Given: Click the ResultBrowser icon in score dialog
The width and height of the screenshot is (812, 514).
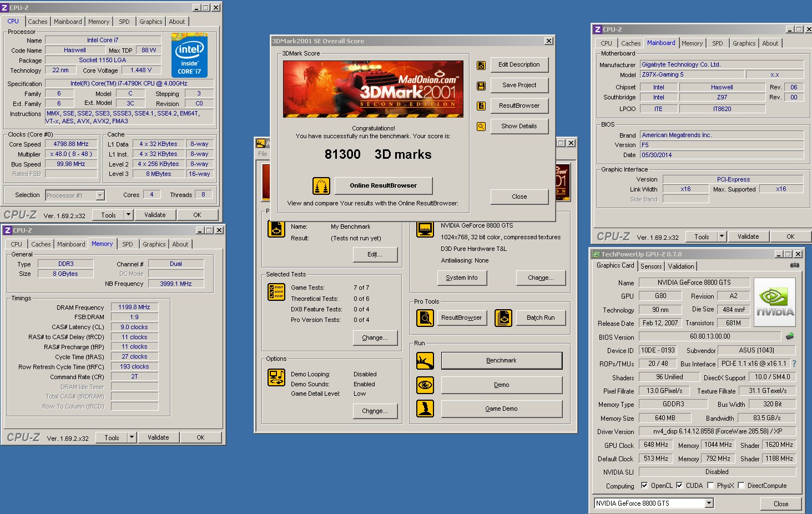Looking at the screenshot, I should pos(481,105).
